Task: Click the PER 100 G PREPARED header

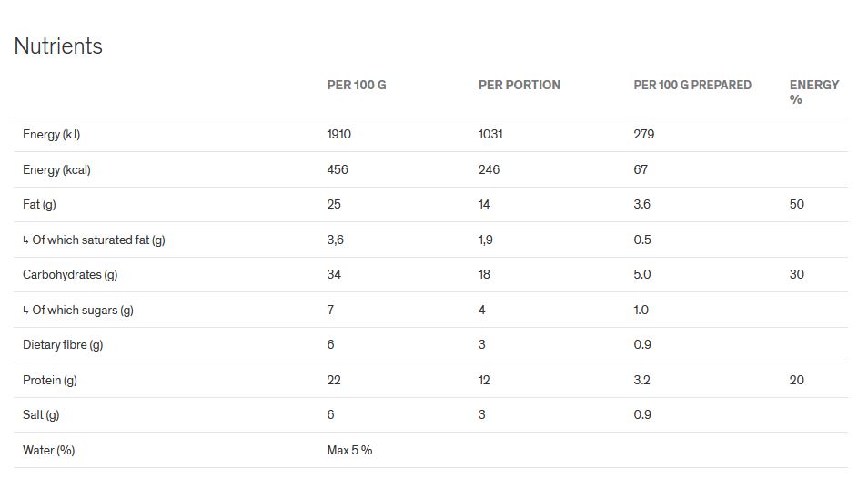Action: 691,85
